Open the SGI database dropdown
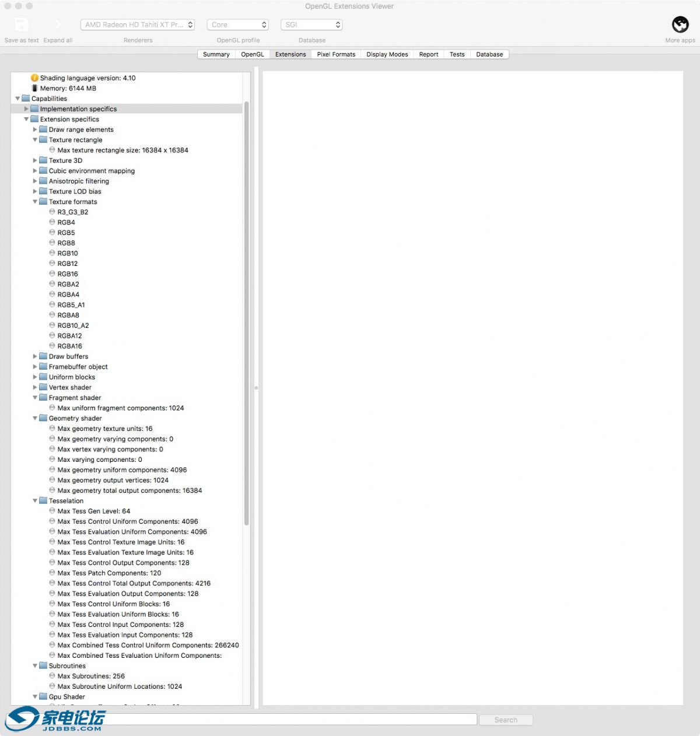The image size is (700, 736). pyautogui.click(x=311, y=25)
